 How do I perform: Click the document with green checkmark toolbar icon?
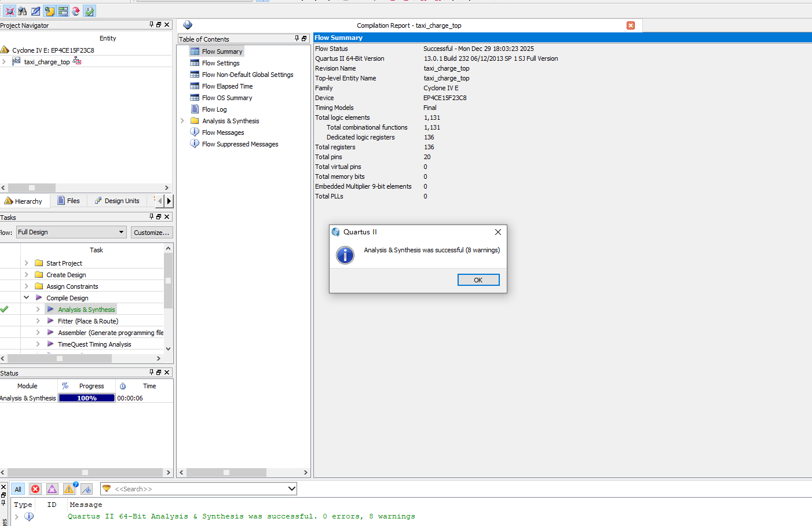pos(89,11)
